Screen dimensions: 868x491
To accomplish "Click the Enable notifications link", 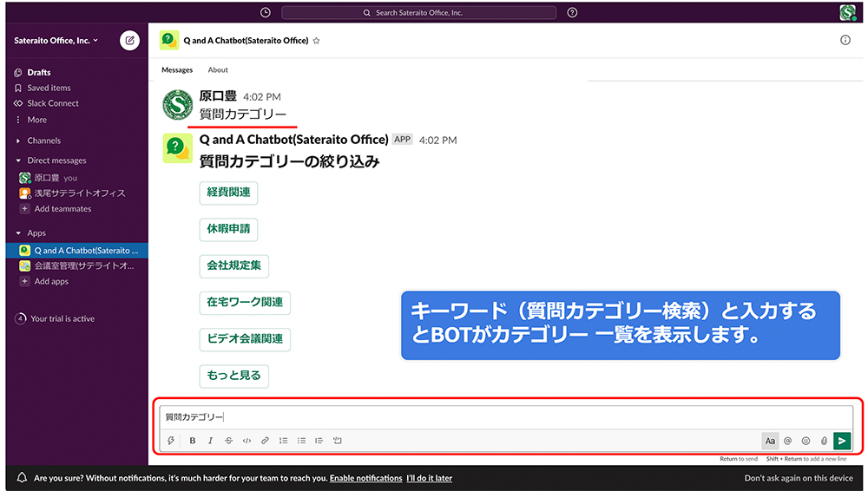I will coord(366,478).
